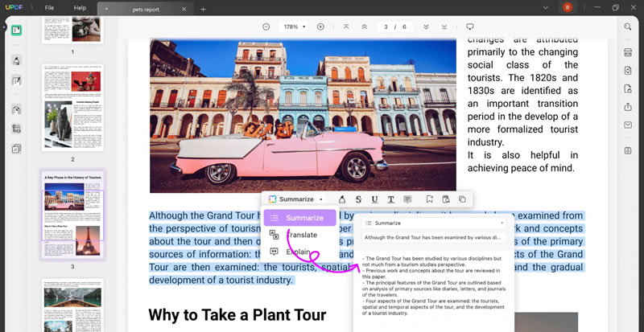The width and height of the screenshot is (644, 332).
Task: Click the pink convertible car photo
Action: point(303,116)
